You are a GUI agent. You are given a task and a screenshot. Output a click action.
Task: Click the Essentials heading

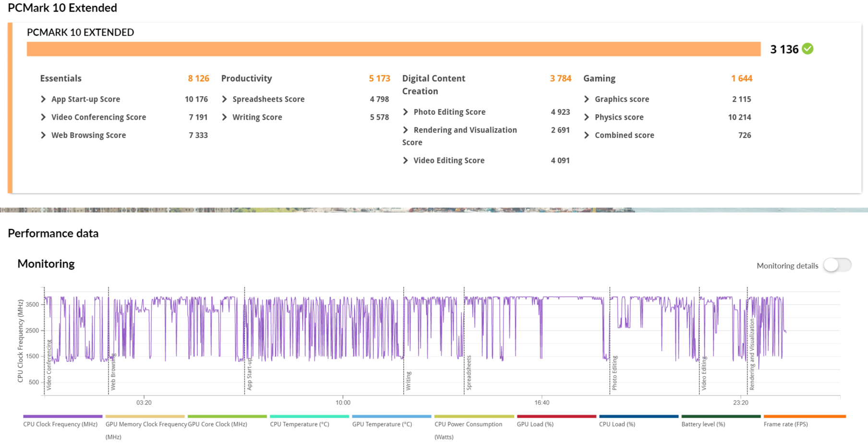pyautogui.click(x=61, y=78)
